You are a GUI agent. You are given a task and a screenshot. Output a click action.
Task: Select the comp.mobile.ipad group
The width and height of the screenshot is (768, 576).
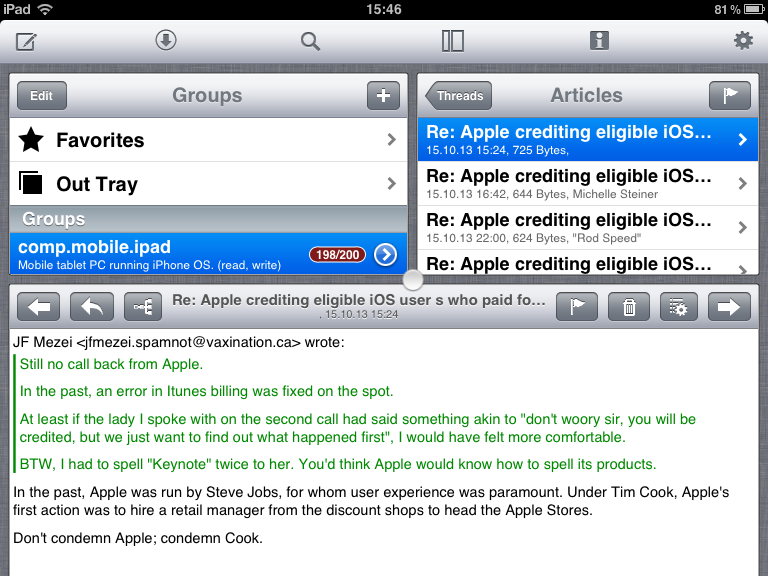pyautogui.click(x=208, y=254)
